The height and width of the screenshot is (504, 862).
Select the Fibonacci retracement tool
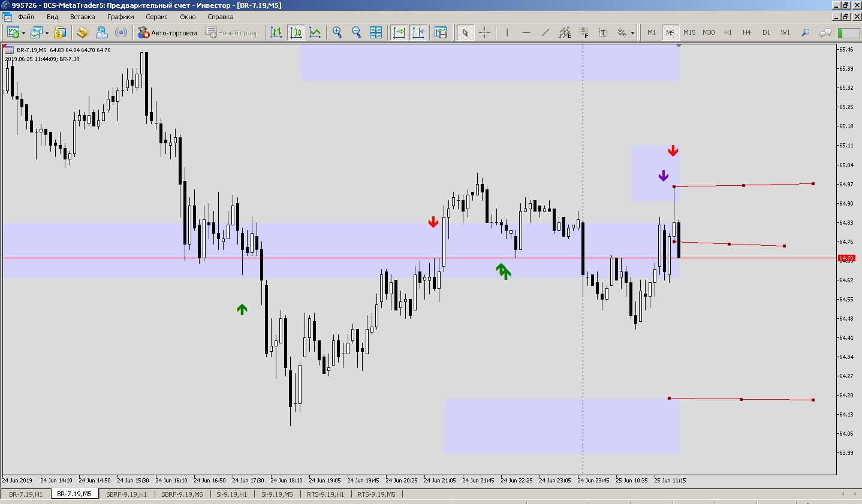click(583, 32)
